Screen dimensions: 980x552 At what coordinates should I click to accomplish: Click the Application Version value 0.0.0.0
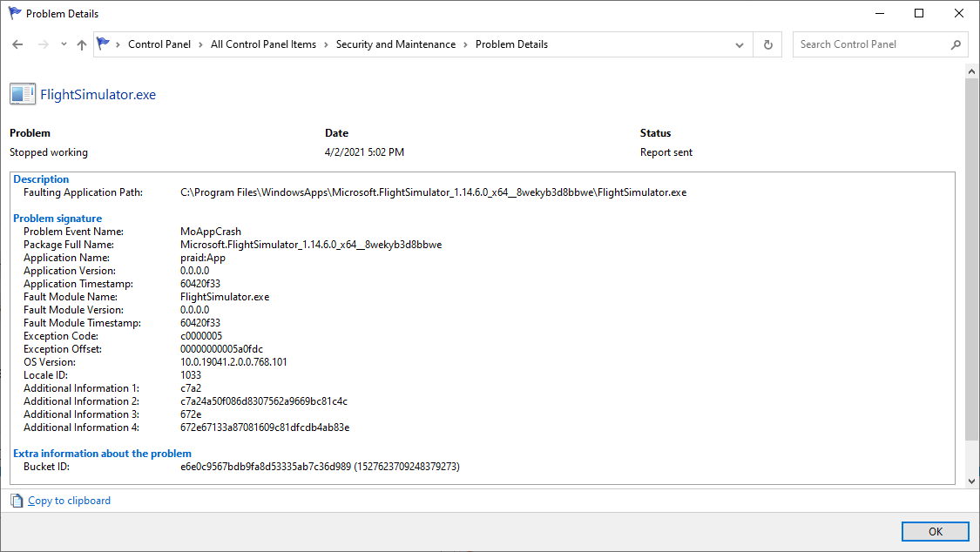click(195, 271)
